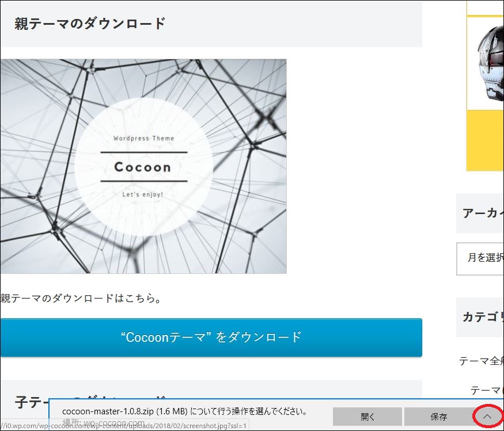Click the 保存 button in download bar
Image resolution: width=504 pixels, height=431 pixels.
pyautogui.click(x=438, y=417)
